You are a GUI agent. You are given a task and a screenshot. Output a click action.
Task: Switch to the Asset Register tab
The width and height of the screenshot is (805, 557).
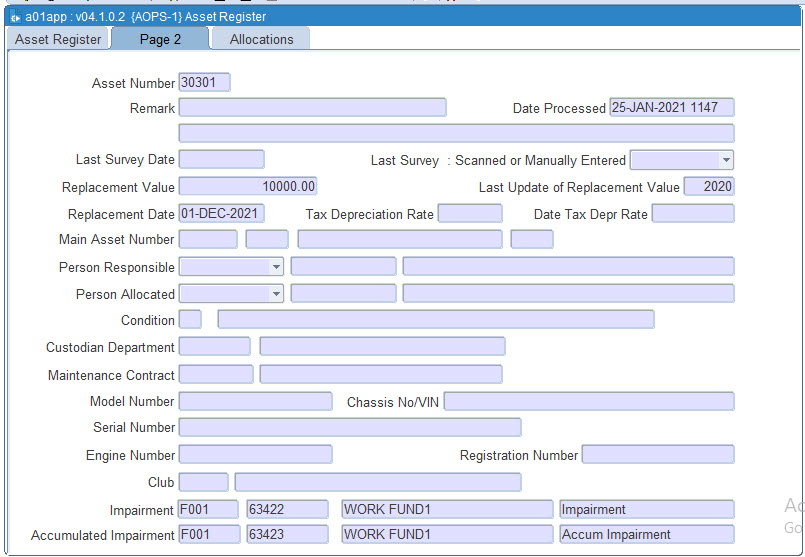click(58, 39)
